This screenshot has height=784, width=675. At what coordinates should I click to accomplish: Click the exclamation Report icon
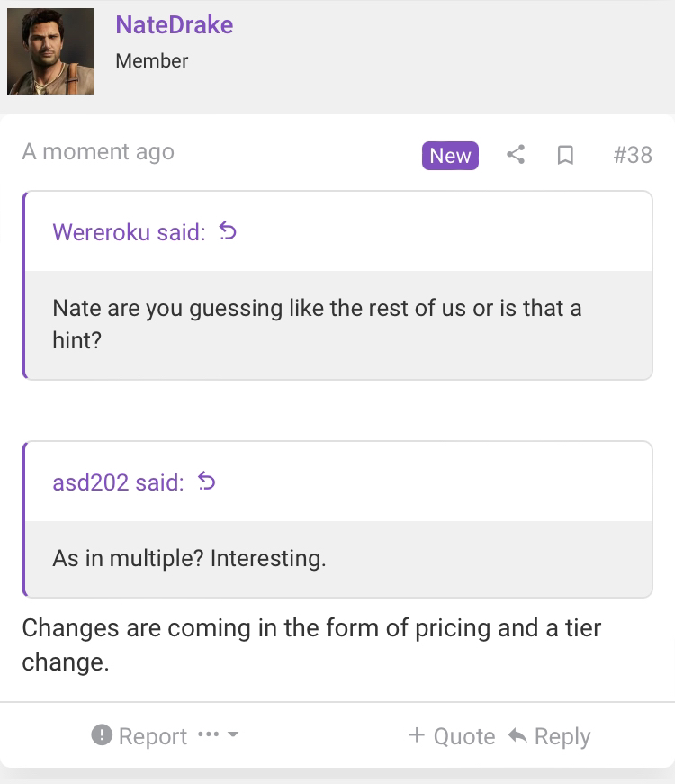point(102,735)
